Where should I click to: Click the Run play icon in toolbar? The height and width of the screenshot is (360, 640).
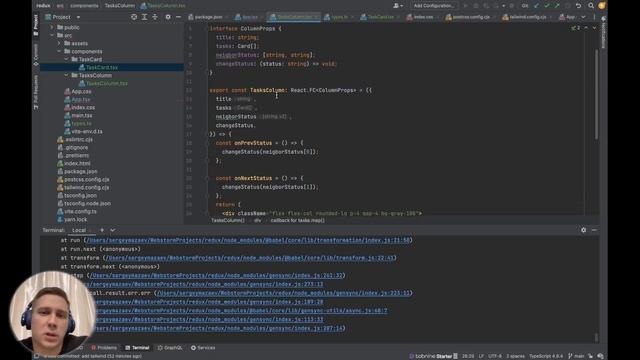coord(465,6)
